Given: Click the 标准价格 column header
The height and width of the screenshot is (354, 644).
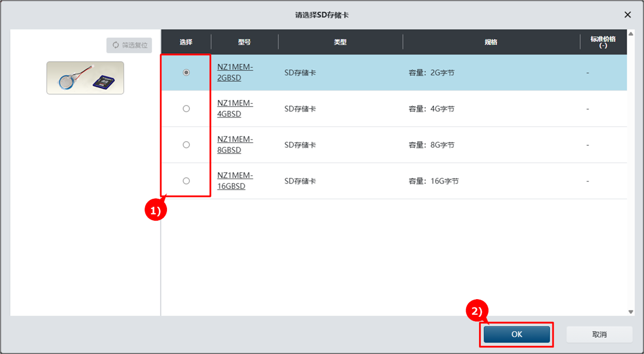Looking at the screenshot, I should click(x=603, y=42).
